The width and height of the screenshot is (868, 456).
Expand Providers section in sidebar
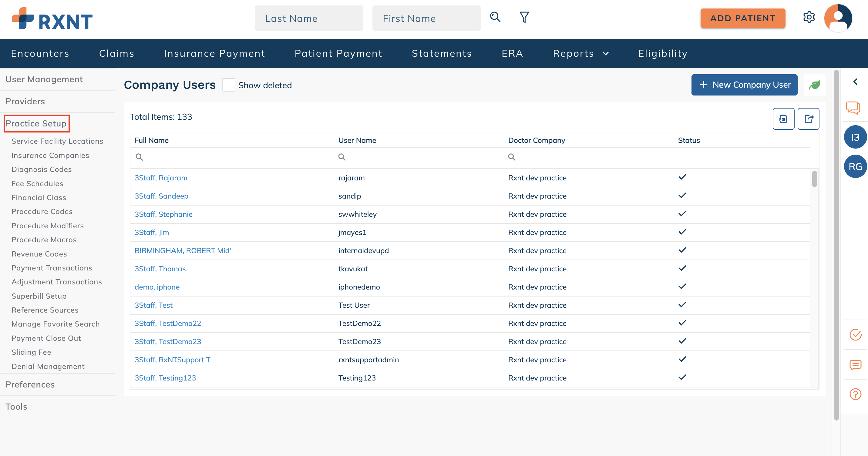25,101
